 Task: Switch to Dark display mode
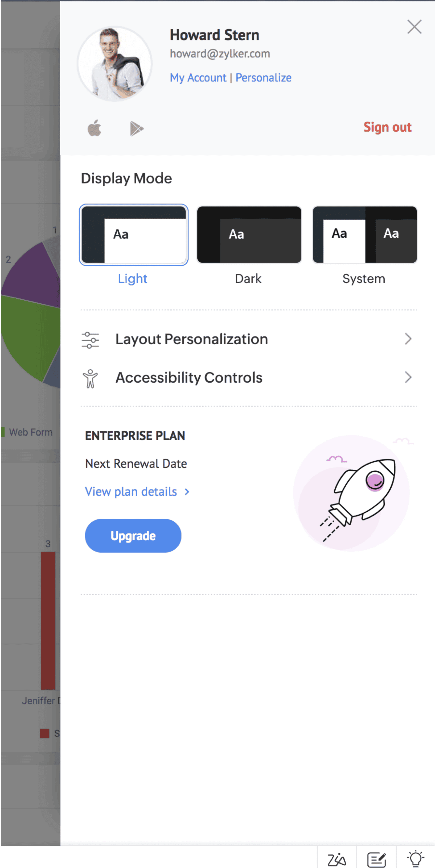249,235
